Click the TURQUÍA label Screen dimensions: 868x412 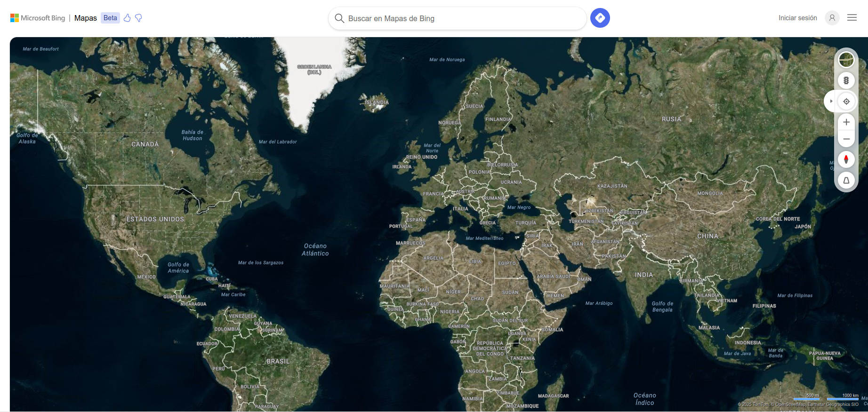(526, 223)
